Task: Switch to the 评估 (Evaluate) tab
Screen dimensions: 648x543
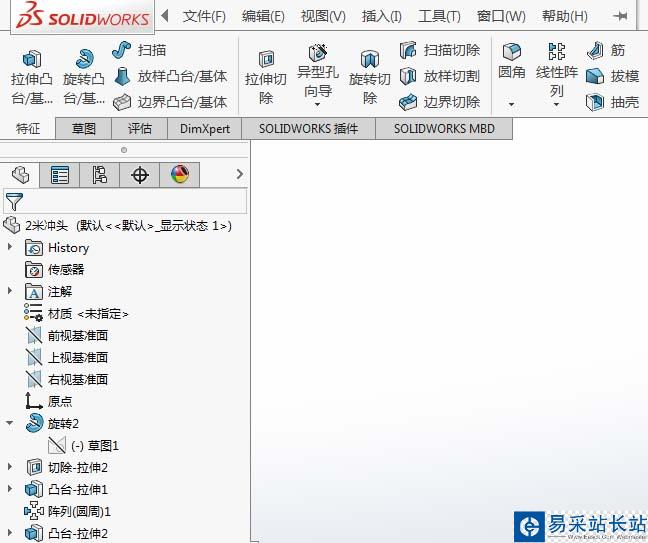Action: click(140, 129)
